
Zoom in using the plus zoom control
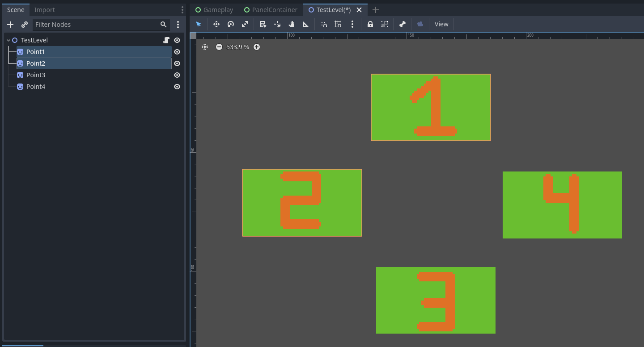point(256,46)
